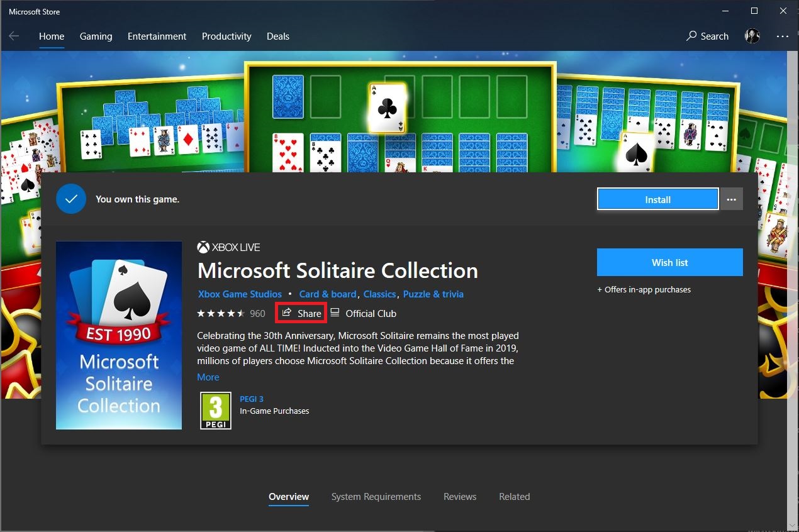Go to the Productivity tab
This screenshot has width=799, height=532.
(x=226, y=36)
